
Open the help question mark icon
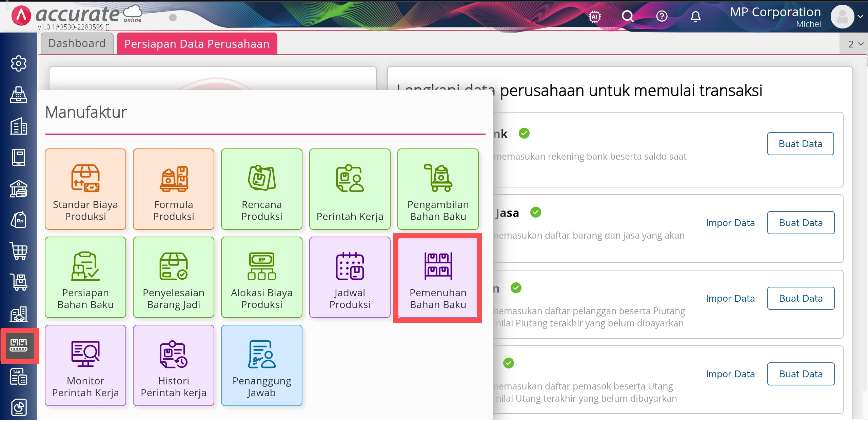[662, 16]
